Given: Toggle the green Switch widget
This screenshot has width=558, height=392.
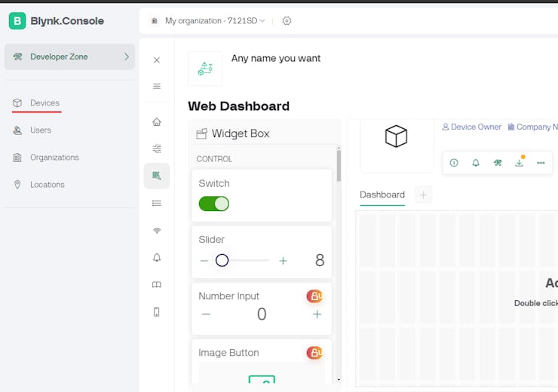Looking at the screenshot, I should (x=214, y=204).
